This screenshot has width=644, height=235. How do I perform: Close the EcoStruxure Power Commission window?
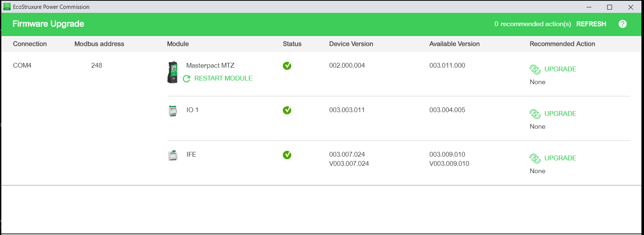point(631,7)
